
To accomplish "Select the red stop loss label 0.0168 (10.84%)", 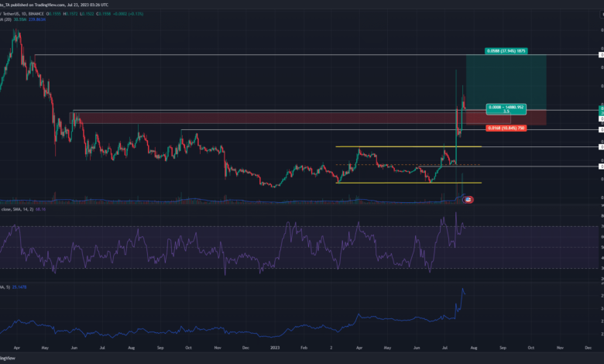I will [506, 128].
